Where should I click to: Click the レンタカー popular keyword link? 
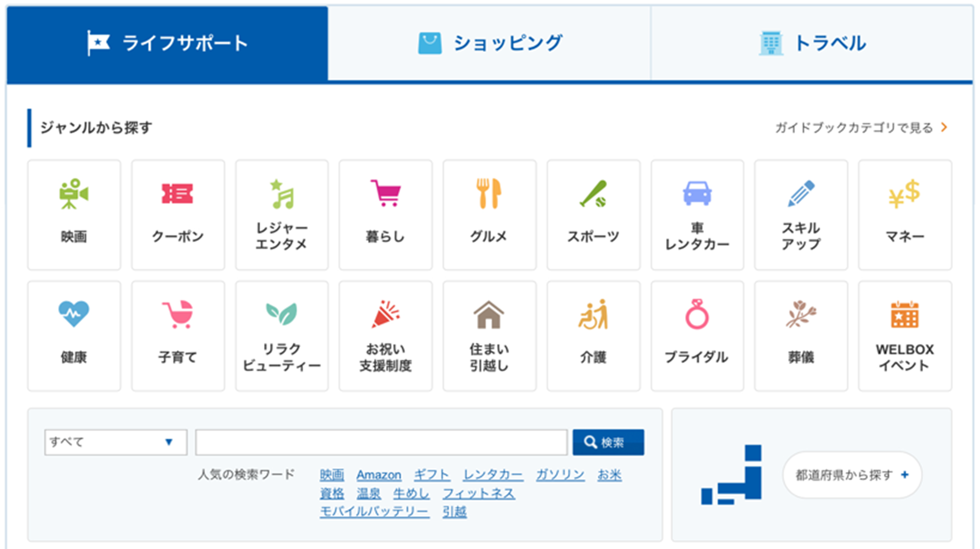493,475
